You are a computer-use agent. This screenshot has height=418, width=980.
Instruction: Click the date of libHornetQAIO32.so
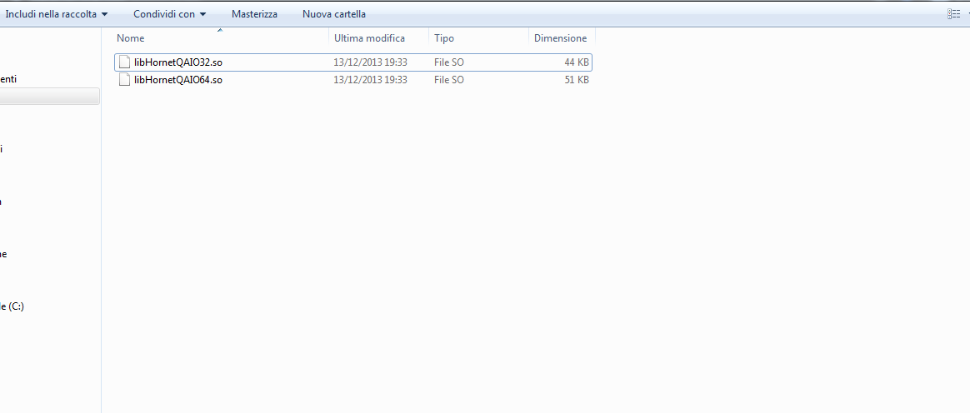[370, 62]
